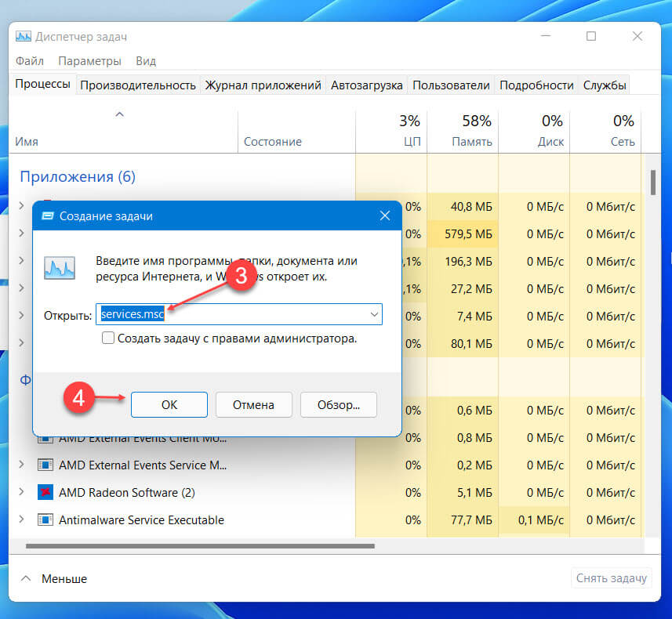Viewport: 672px width, 619px height.
Task: Switch to the Подробности tab
Action: tap(536, 85)
